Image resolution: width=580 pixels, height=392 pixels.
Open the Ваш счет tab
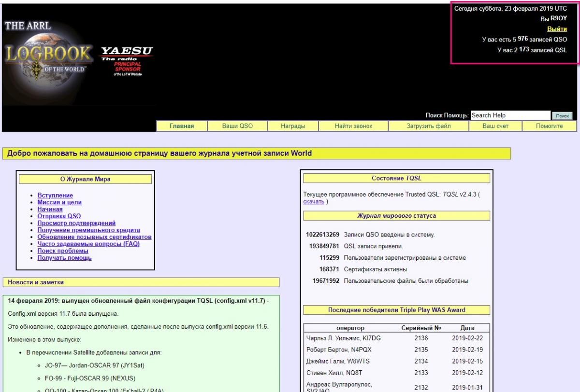pos(495,126)
